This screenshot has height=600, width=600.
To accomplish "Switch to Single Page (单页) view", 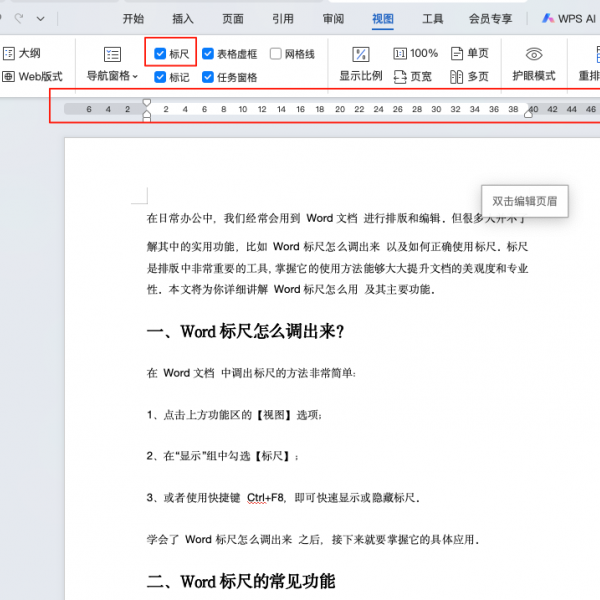I will click(x=470, y=53).
